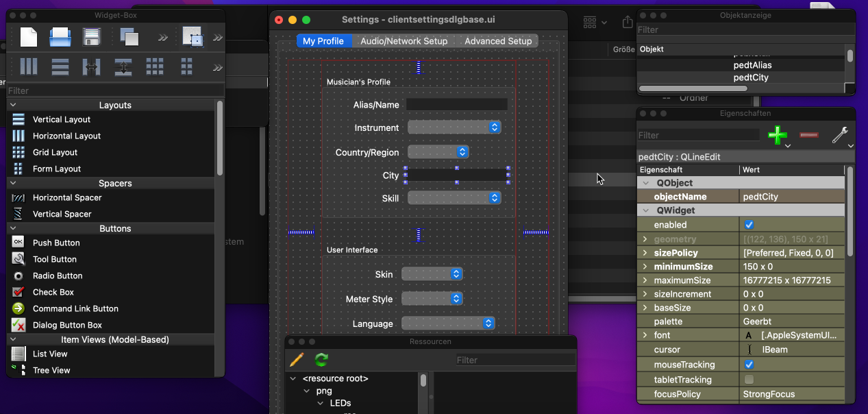Collapse the png folder in Ressourcen
This screenshot has height=414, width=868.
pos(306,389)
